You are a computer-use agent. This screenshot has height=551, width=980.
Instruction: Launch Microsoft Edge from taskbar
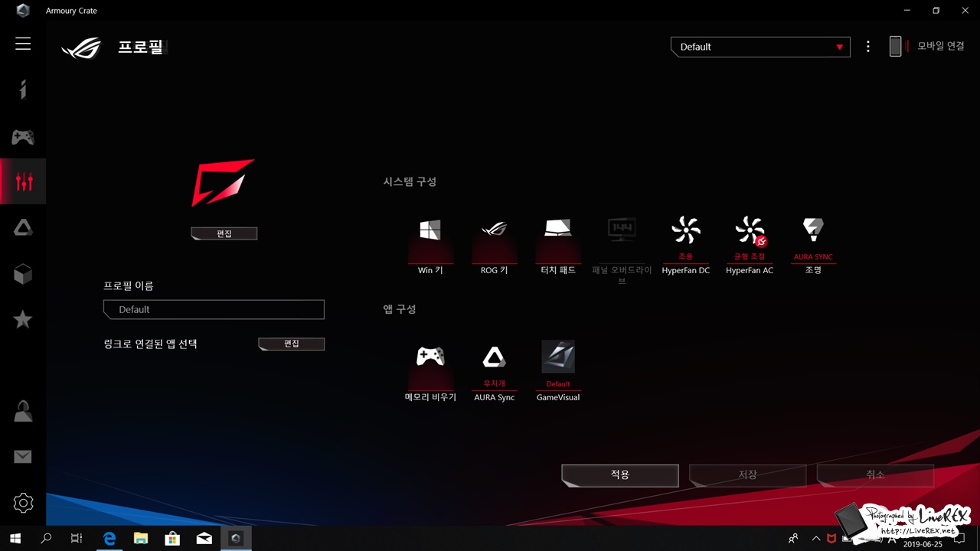click(x=109, y=539)
